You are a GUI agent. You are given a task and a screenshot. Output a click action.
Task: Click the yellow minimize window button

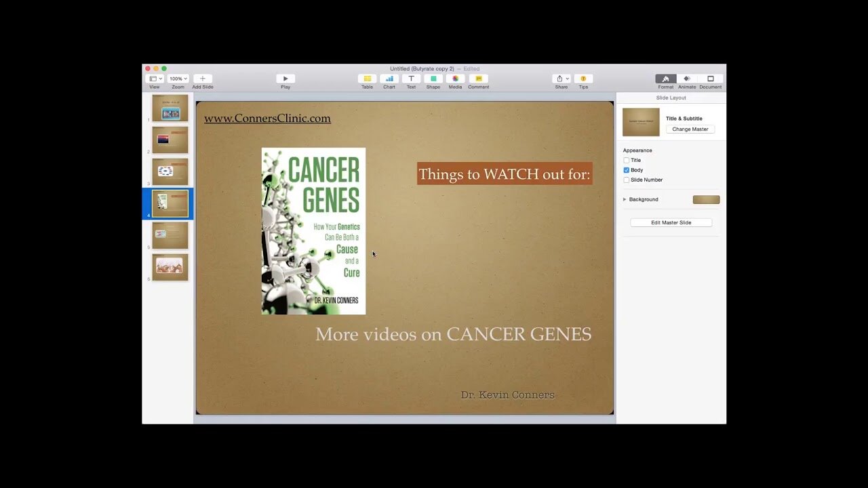click(x=156, y=68)
